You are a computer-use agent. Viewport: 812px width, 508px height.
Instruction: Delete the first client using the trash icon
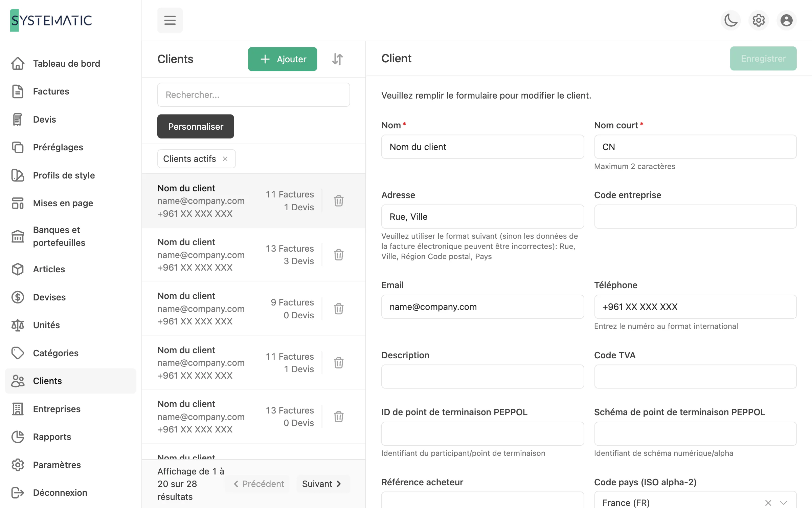339,201
